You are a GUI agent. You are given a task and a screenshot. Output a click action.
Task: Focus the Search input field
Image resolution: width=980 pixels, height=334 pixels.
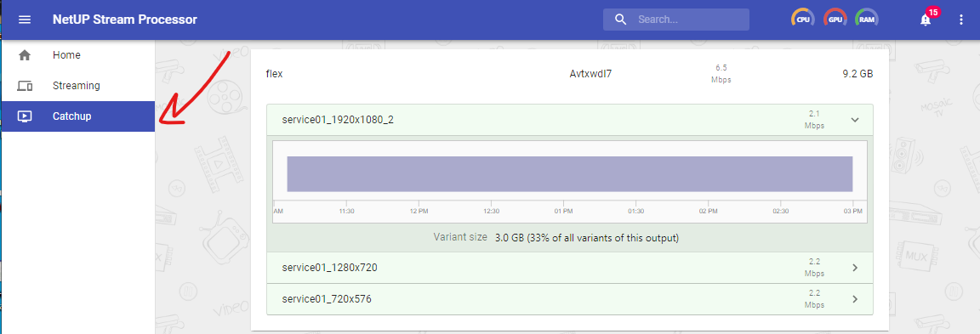[x=676, y=20]
